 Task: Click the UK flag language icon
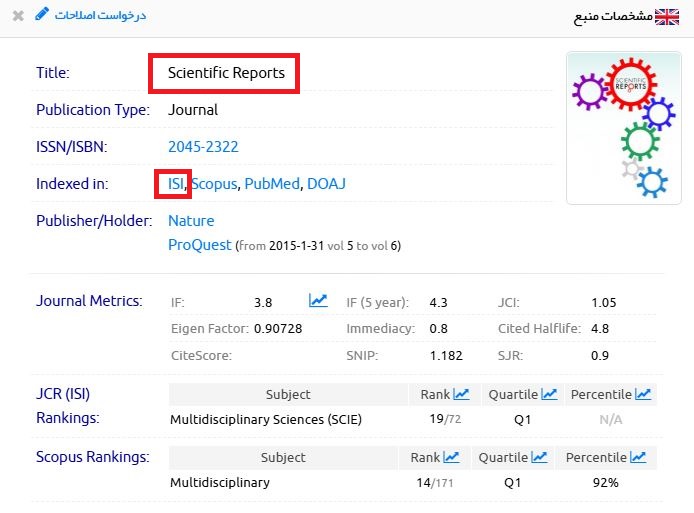pyautogui.click(x=666, y=17)
